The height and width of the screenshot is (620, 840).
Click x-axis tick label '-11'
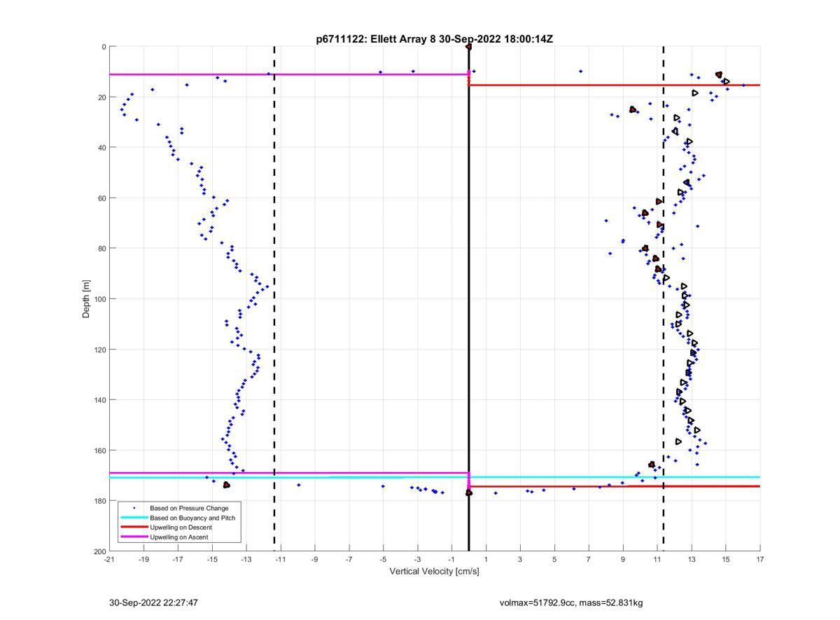(x=281, y=559)
